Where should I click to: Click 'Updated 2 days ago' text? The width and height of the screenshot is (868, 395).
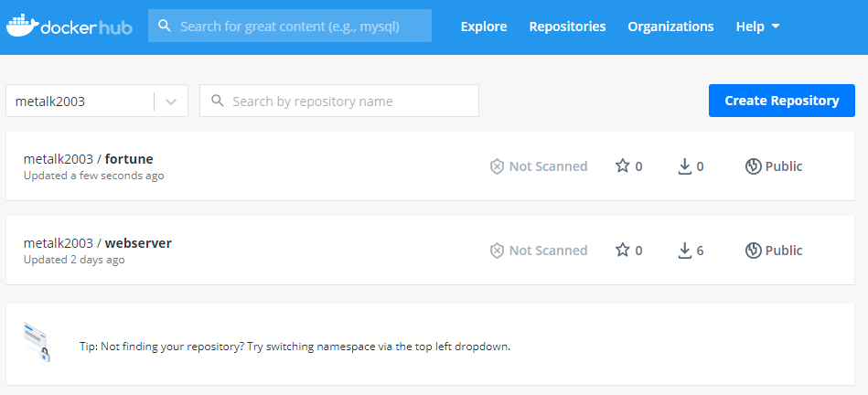click(x=74, y=260)
